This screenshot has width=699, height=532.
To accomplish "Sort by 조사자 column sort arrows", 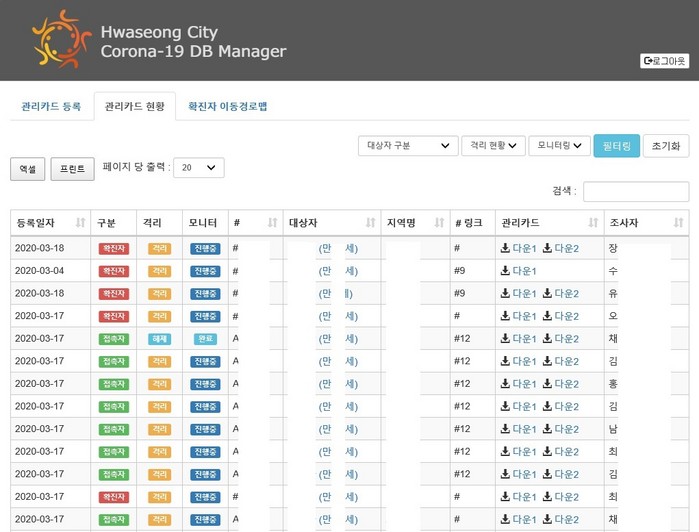I will click(x=680, y=223).
